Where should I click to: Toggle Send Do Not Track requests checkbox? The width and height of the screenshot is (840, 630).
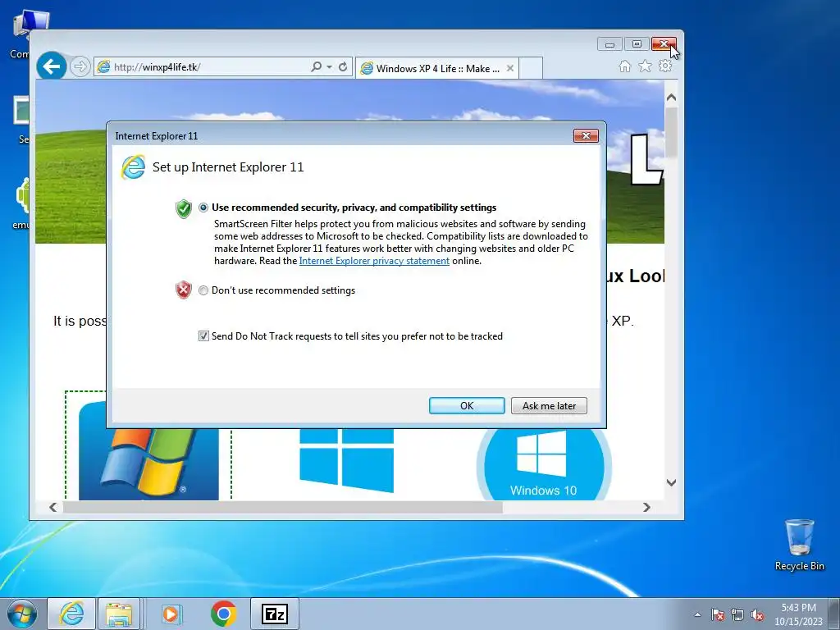(203, 336)
